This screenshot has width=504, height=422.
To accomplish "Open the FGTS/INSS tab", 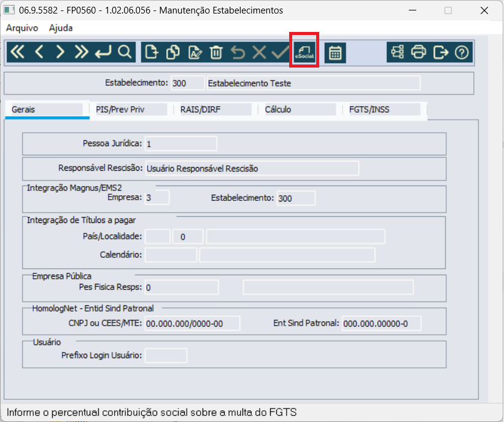I will (x=384, y=110).
